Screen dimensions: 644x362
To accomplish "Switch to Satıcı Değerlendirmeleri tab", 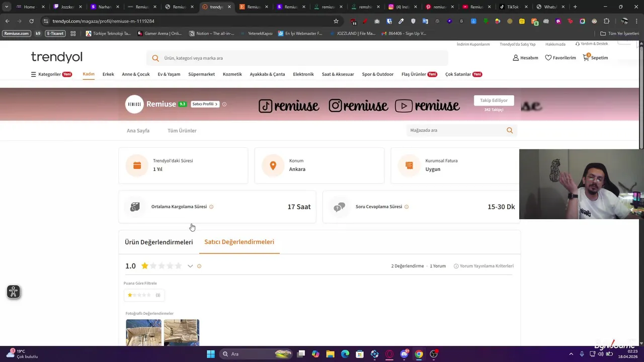I will coord(239,242).
